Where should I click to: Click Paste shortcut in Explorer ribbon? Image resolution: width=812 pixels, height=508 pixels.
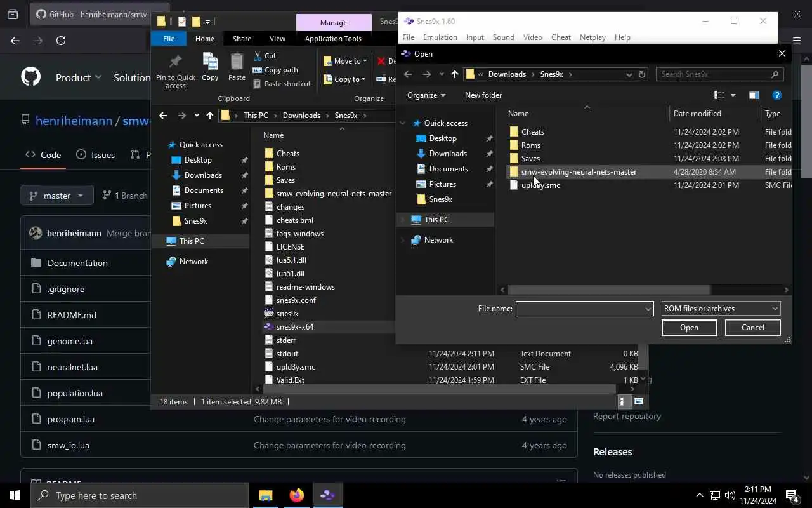[282, 84]
